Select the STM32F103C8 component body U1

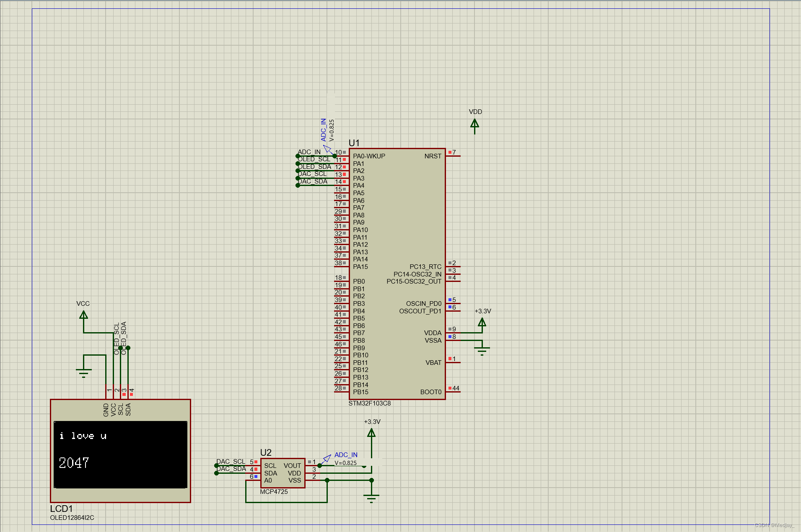pos(396,272)
